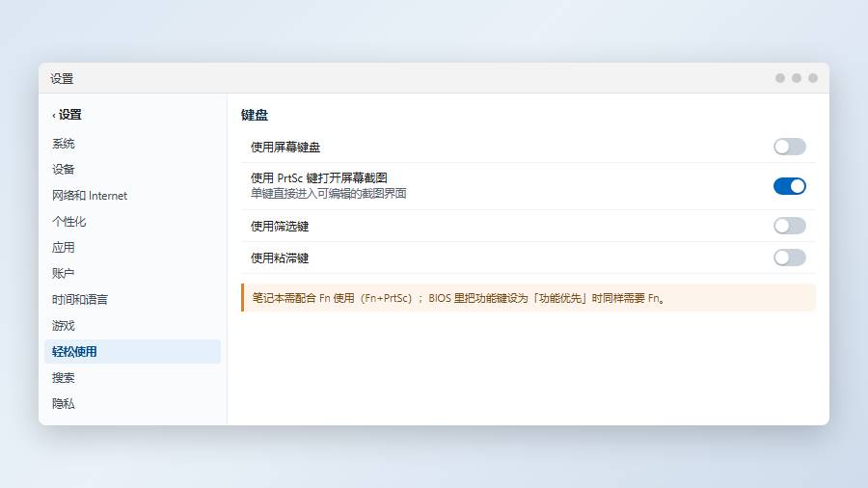The width and height of the screenshot is (868, 488).
Task: Click the 使用粘滞键 label
Action: (280, 258)
